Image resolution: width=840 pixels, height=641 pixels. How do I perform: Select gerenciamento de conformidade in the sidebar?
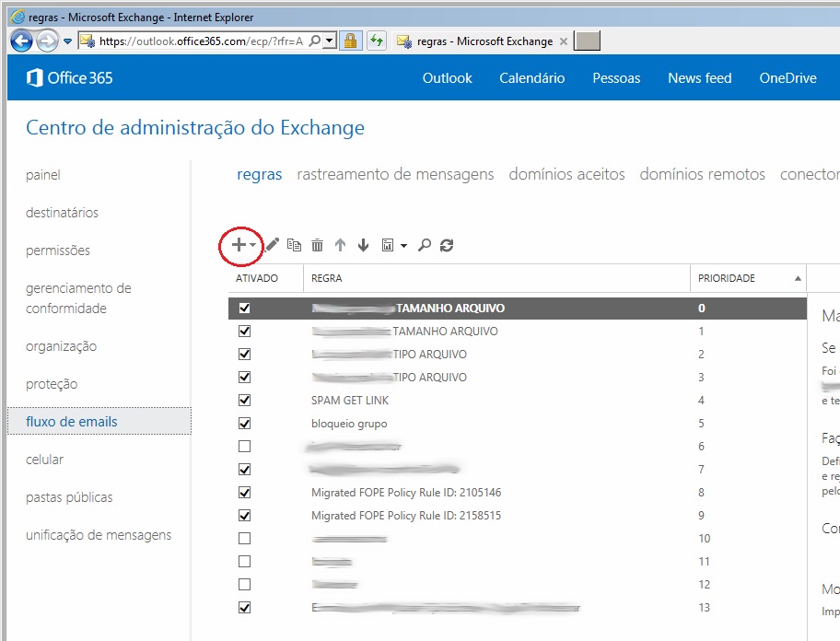(x=78, y=298)
